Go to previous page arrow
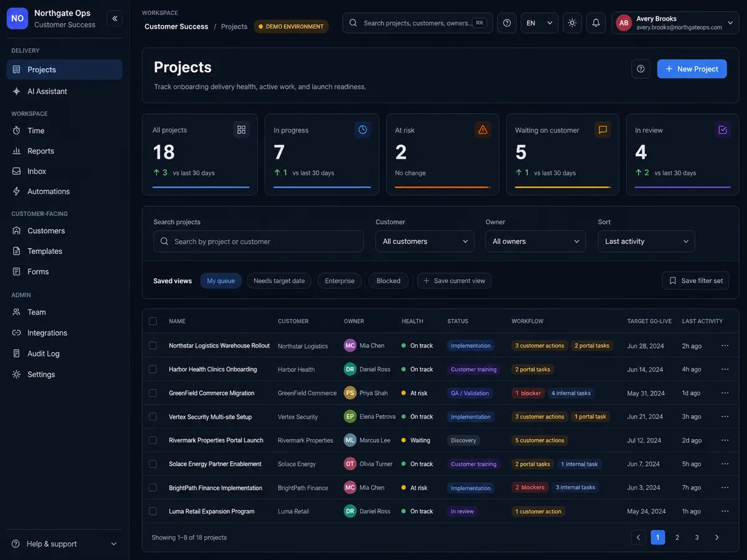The image size is (747, 560). (x=638, y=537)
